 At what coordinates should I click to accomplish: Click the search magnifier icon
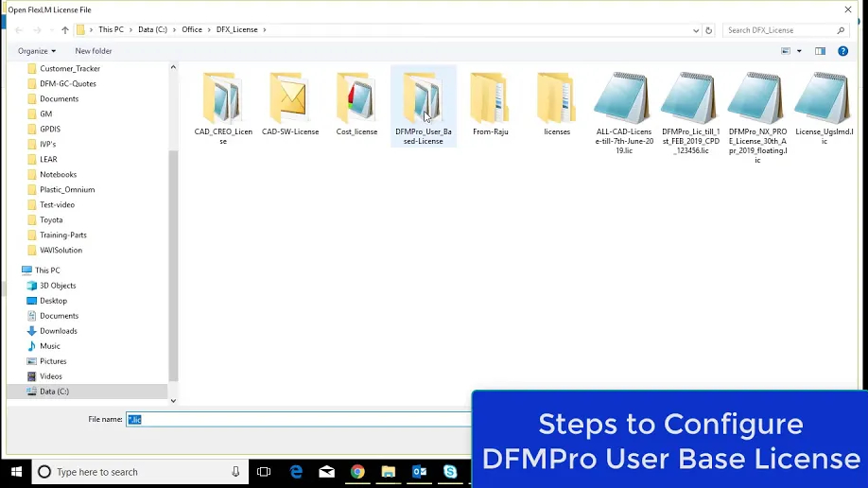pos(841,30)
